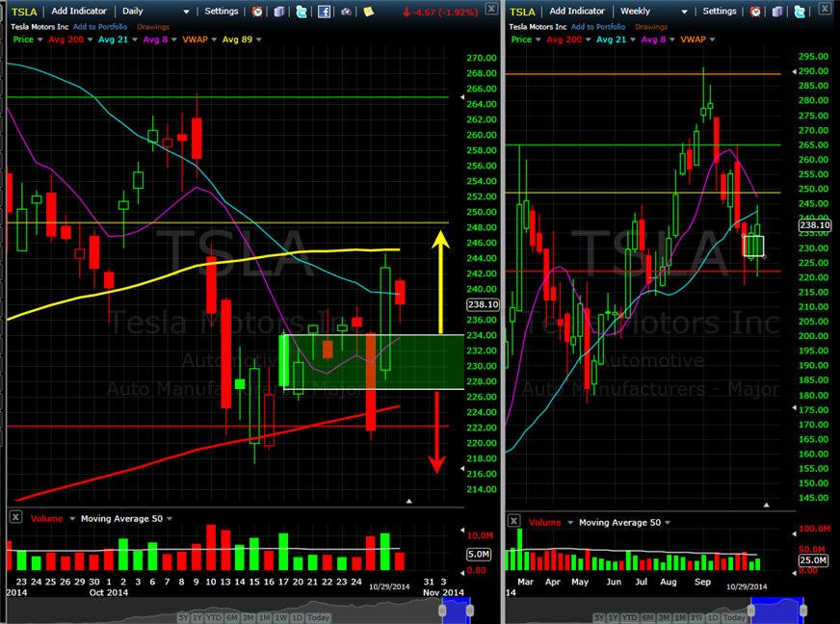840x624 pixels.
Task: Grab right range slider handle in Daily chart
Action: (470, 611)
